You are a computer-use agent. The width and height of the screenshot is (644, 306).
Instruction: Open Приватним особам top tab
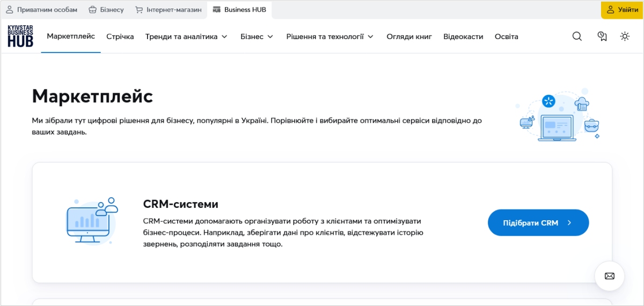41,10
